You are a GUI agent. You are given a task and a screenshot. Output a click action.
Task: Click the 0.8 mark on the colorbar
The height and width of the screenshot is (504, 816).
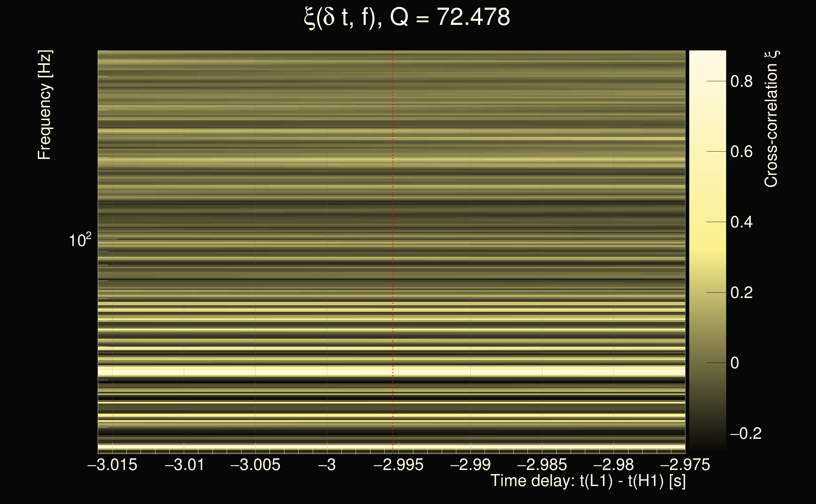tap(741, 81)
